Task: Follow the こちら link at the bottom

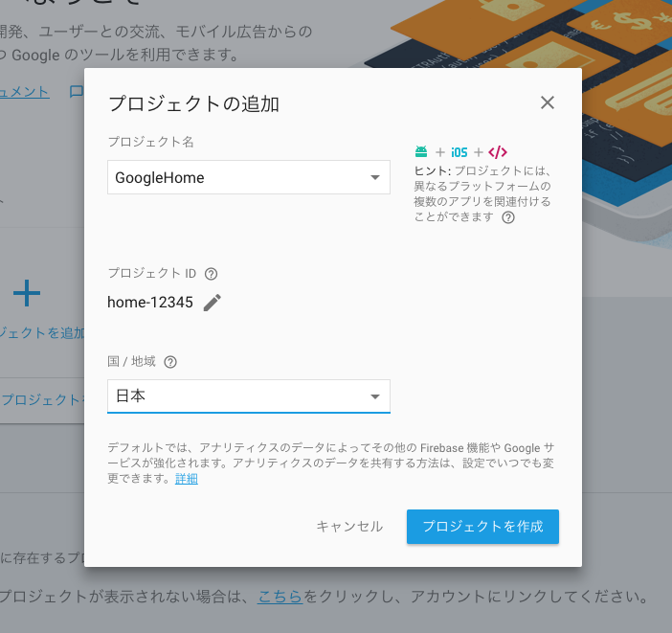Action: point(280,597)
